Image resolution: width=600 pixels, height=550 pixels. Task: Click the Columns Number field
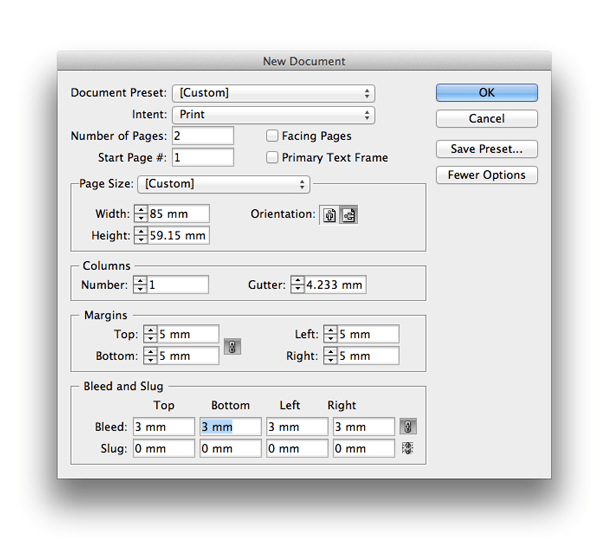(x=178, y=285)
